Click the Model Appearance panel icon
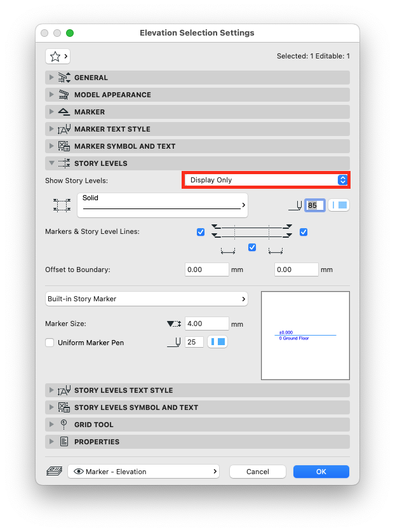This screenshot has height=532, width=395. (x=64, y=95)
